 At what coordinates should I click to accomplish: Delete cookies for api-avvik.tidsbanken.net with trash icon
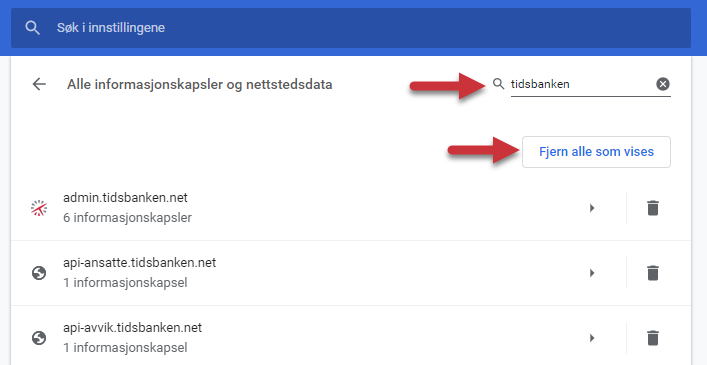[x=653, y=338]
